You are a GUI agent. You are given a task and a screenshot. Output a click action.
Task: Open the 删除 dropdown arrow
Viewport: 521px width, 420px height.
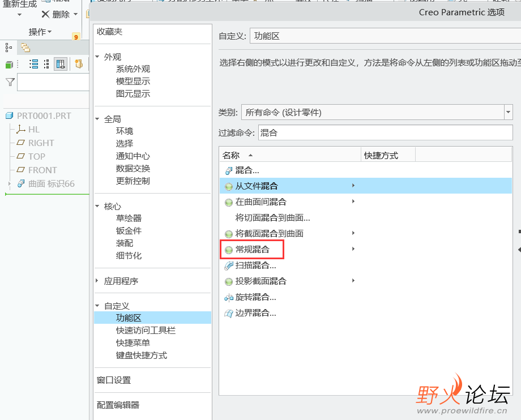[x=75, y=14]
